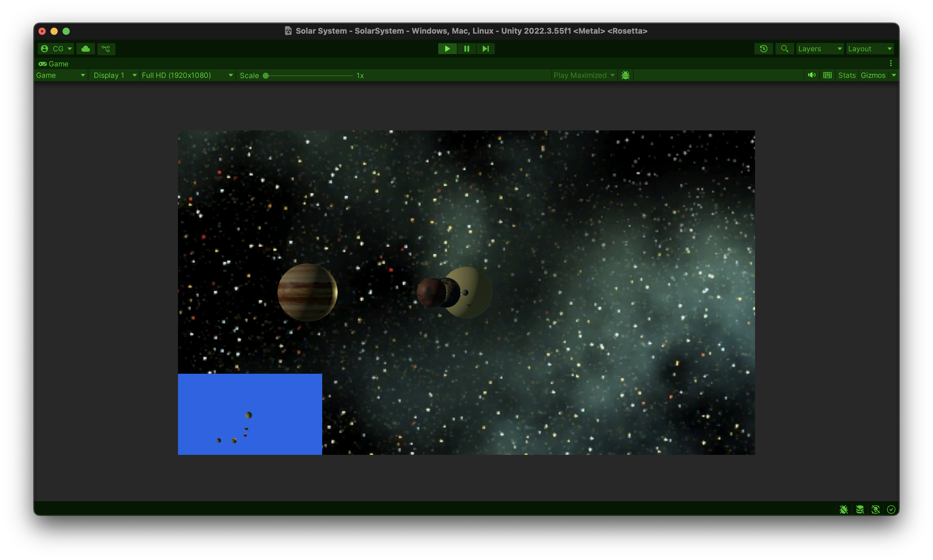Screen dimensions: 933x560
Task: Open the global search magnifier
Action: (784, 49)
